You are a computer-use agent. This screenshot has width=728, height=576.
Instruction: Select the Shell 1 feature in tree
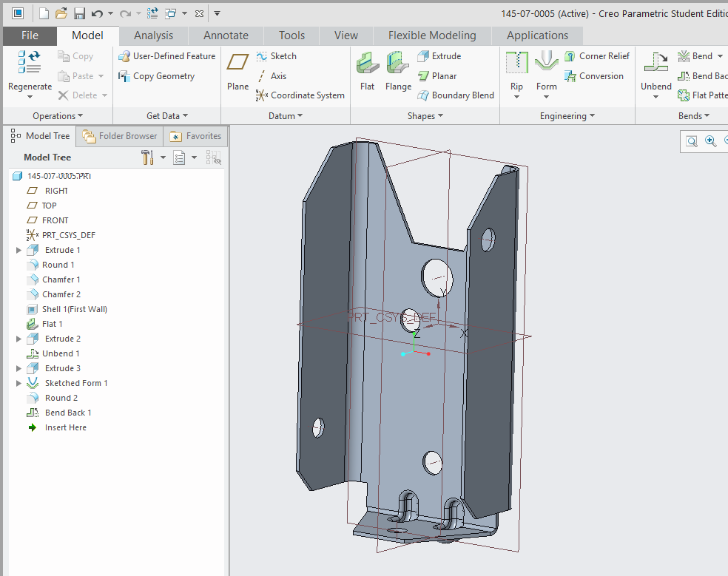point(74,308)
